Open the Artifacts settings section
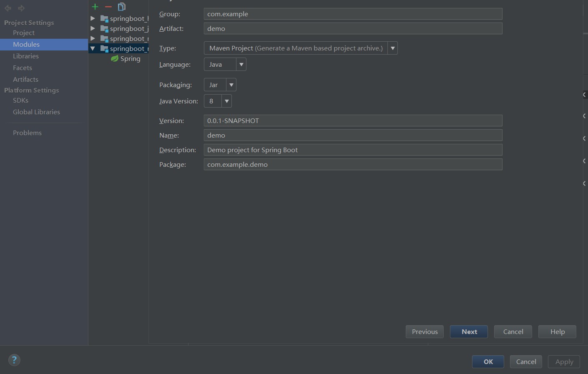 (x=25, y=79)
